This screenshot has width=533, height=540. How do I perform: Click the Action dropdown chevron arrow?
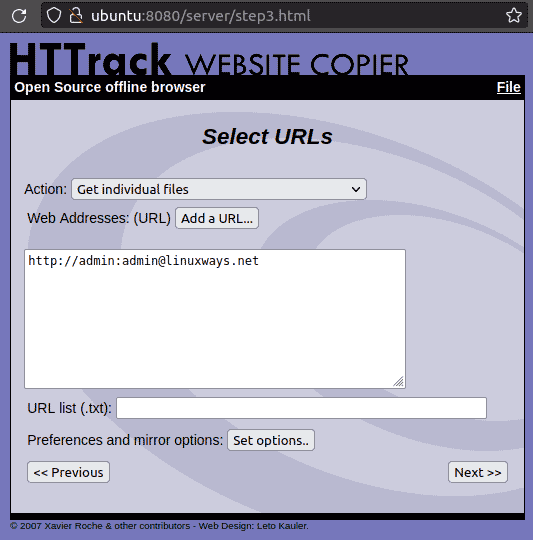click(356, 189)
